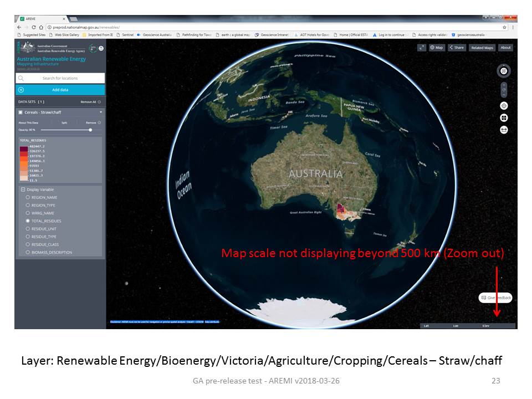This screenshot has width=532, height=399.
Task: Open the About page
Action: (x=505, y=48)
